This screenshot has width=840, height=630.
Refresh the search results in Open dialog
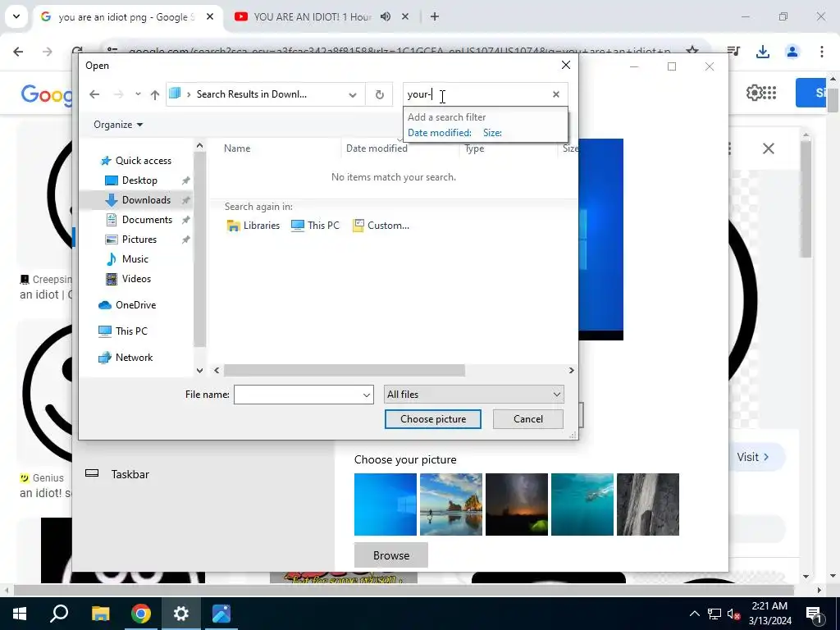tap(379, 94)
